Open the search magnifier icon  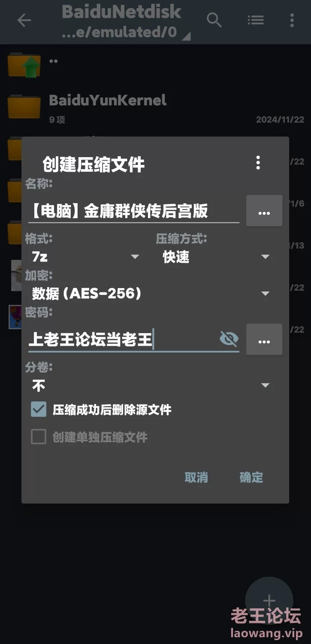click(214, 20)
